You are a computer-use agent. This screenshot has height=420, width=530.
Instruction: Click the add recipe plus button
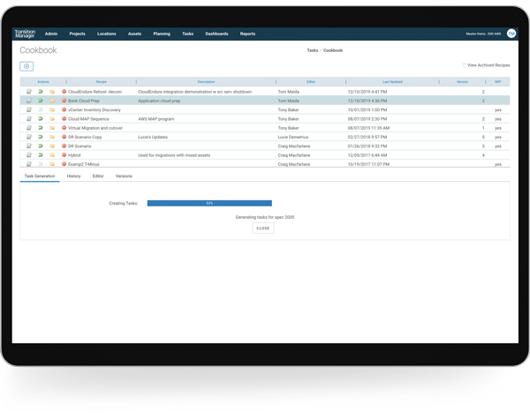[26, 66]
